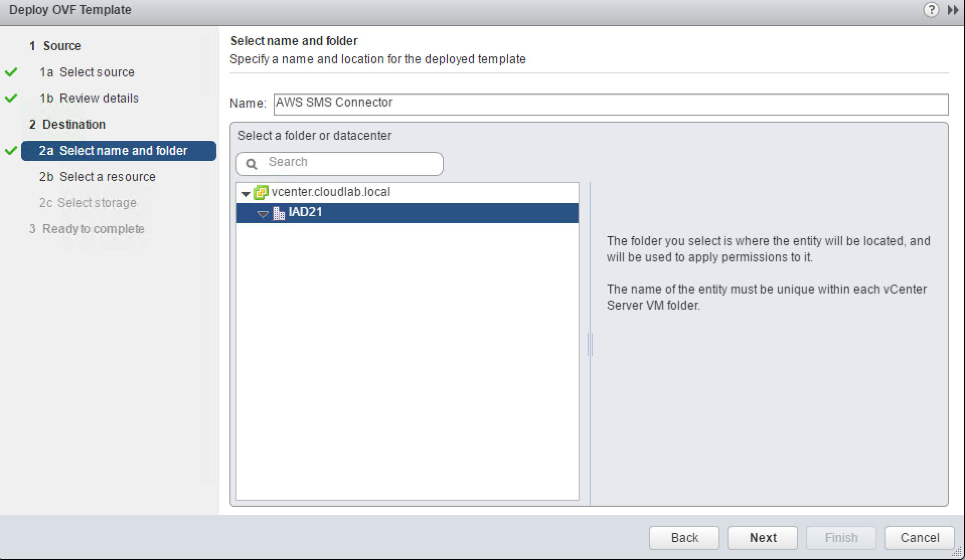Click the IAD21 datacenter building icon

279,213
